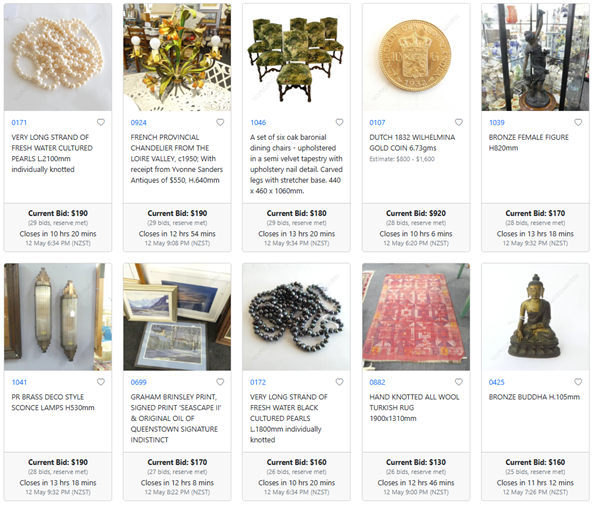Viewport: 595px width, 508px height.
Task: Favorite the French Provincial Chandelier lot heart
Action: [x=220, y=122]
